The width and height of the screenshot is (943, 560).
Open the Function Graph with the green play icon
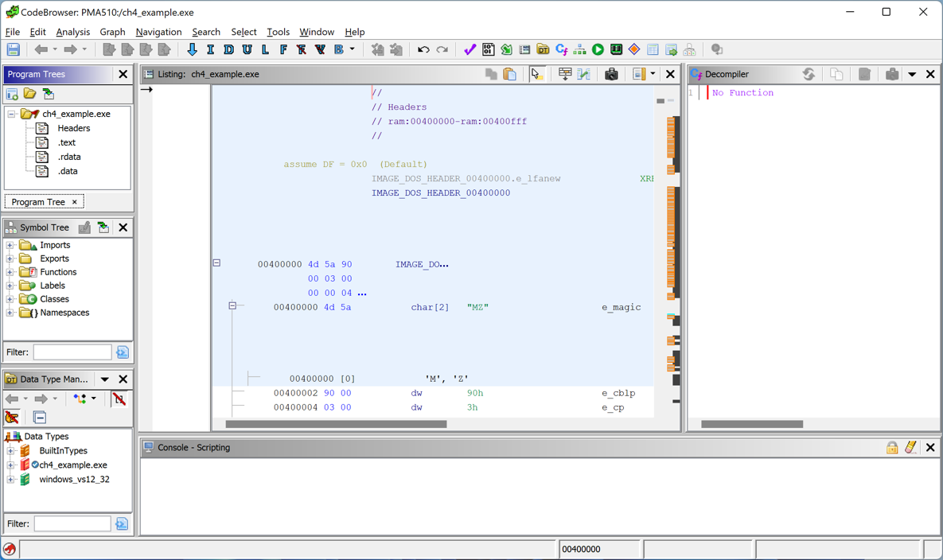pyautogui.click(x=598, y=50)
